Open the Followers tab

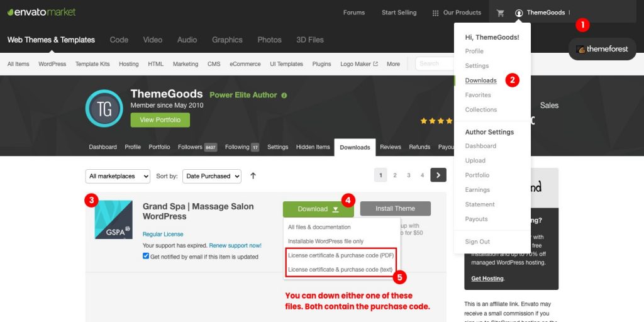pos(197,147)
